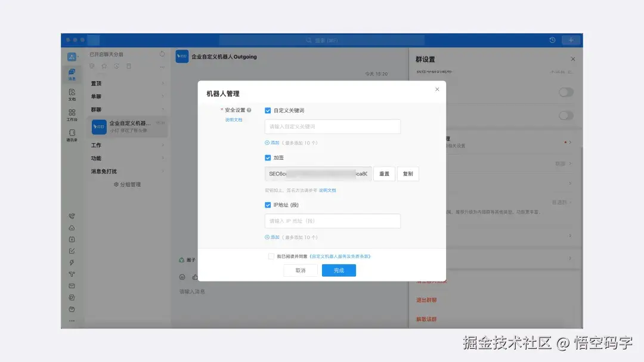Viewport: 644px width, 362px height.
Task: Click the icon right of 已开启聊天分组
Action: [162, 54]
